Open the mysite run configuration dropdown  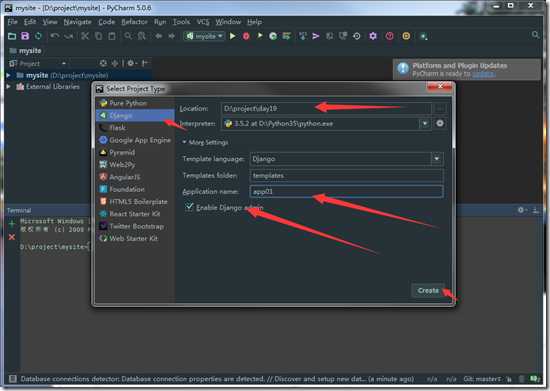point(204,36)
